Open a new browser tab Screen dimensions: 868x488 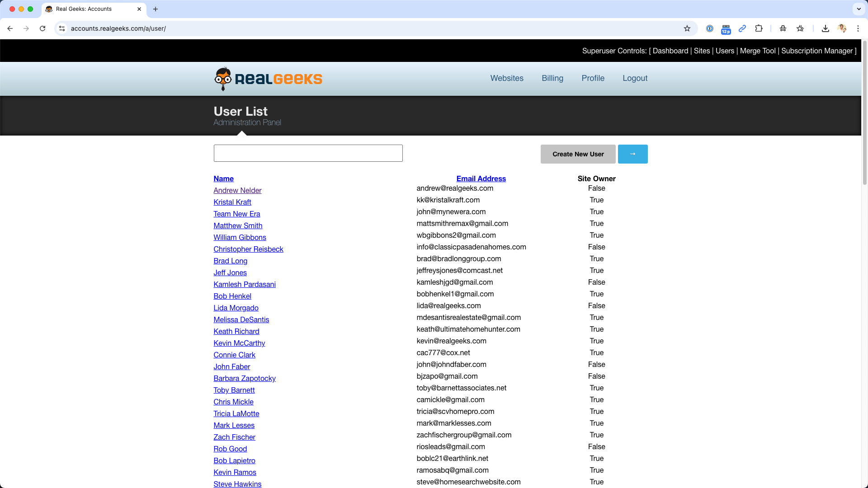coord(156,9)
